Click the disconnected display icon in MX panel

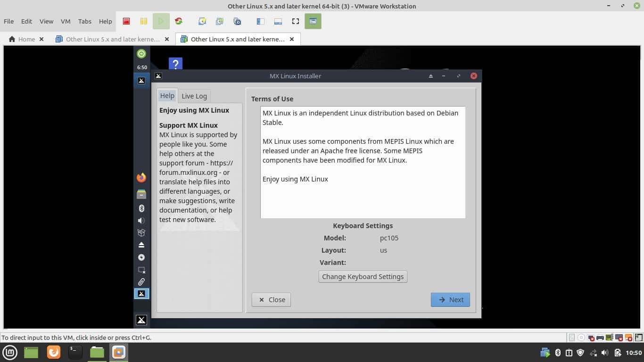click(x=141, y=270)
